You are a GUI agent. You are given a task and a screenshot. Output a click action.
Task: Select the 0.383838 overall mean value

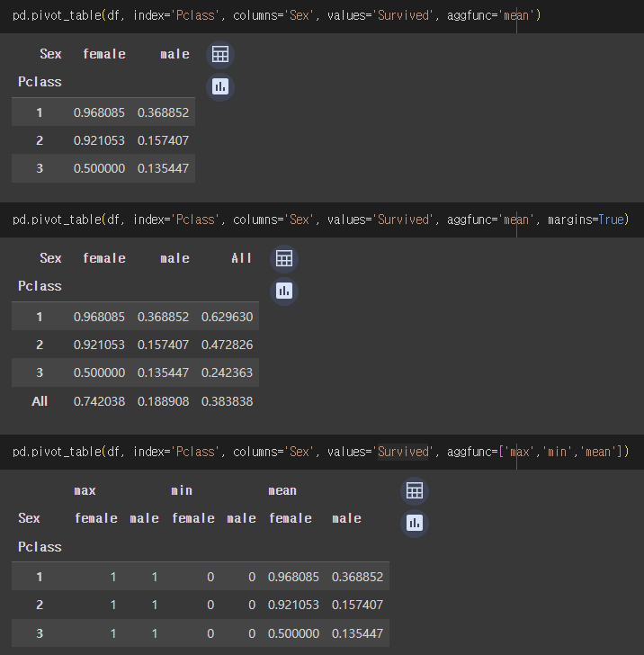227,401
